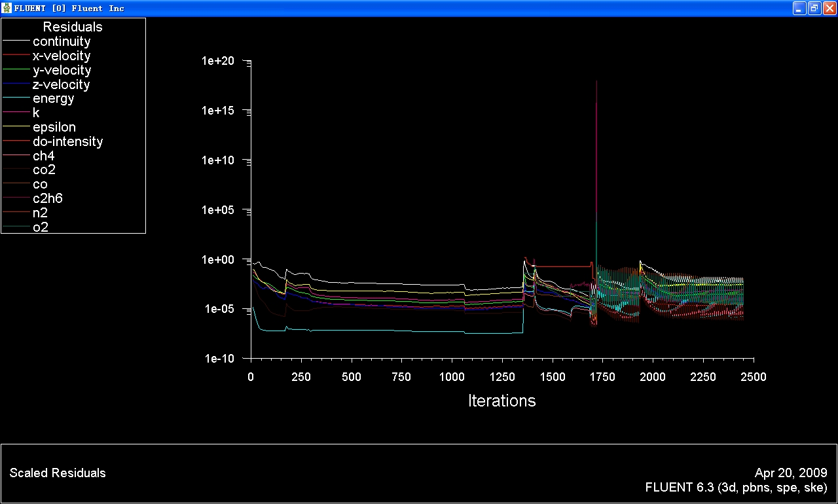Select the o2 legend entry
Screen dimensions: 838x504
[41, 228]
